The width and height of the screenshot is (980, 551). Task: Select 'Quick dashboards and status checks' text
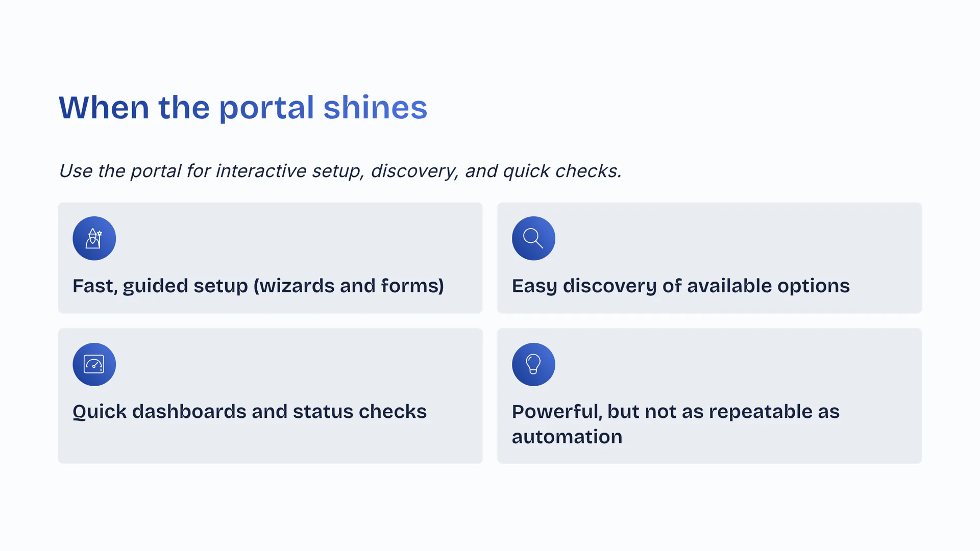[x=249, y=412]
